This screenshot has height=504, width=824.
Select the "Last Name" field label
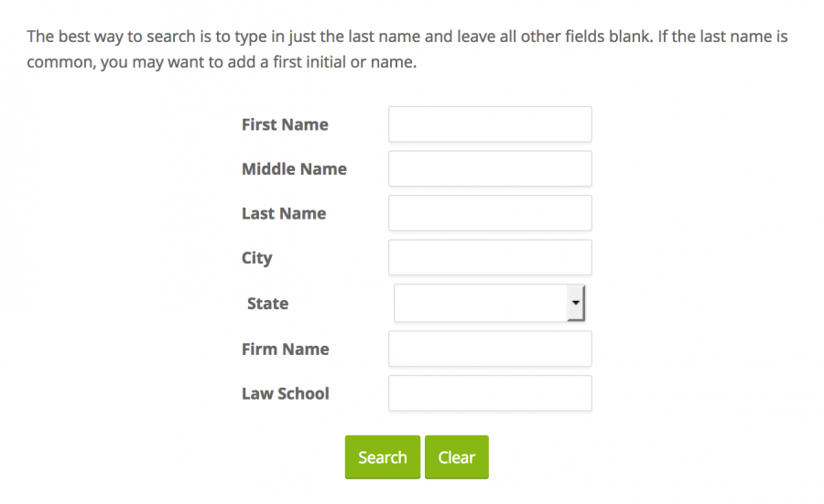point(284,213)
